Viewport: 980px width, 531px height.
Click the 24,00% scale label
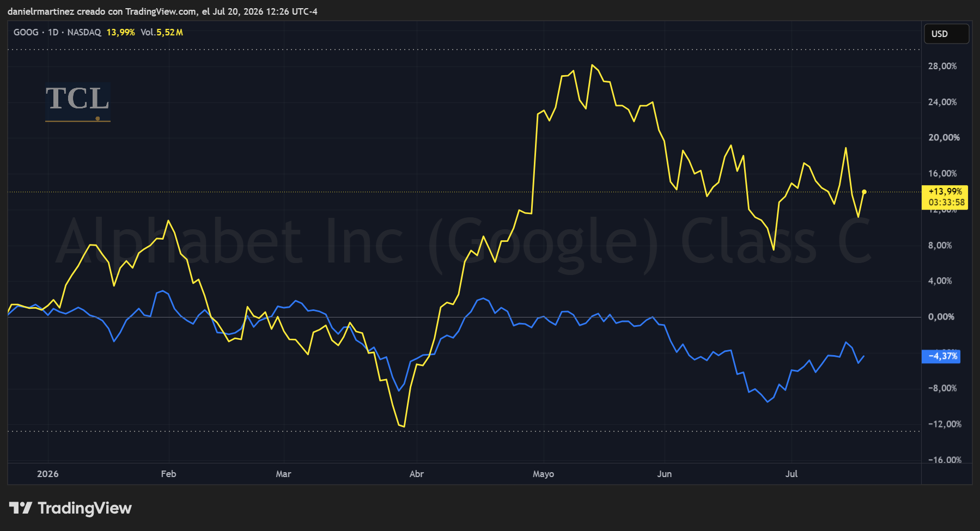[x=942, y=102]
